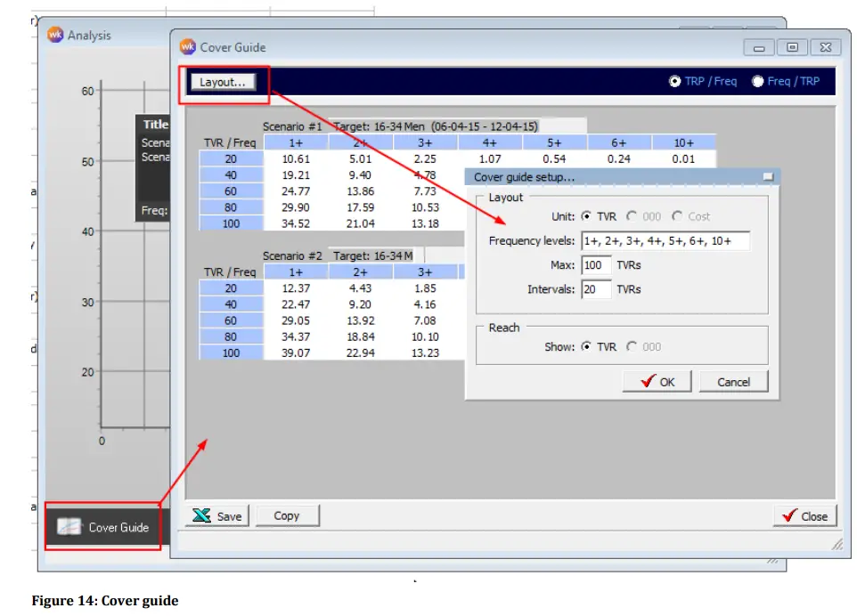This screenshot has height=616, width=857.
Task: Click cell 21.04 in Scenario #1
Action: 361,223
